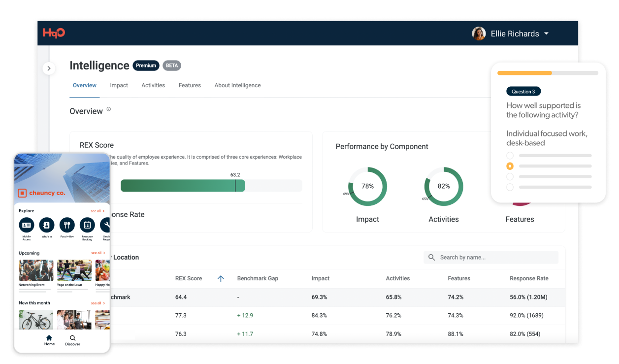Select the Service Request wrench icon
The width and height of the screenshot is (619, 364).
point(106,225)
